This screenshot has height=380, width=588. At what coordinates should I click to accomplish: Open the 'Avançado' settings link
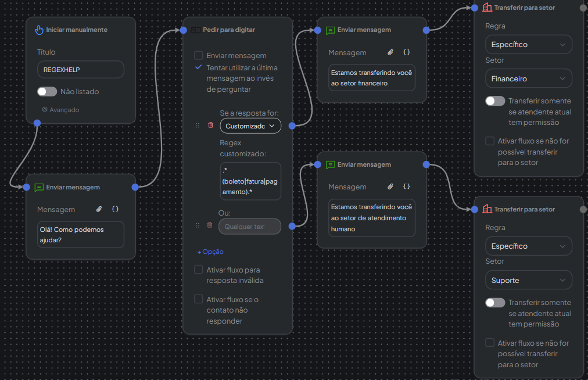tap(61, 110)
